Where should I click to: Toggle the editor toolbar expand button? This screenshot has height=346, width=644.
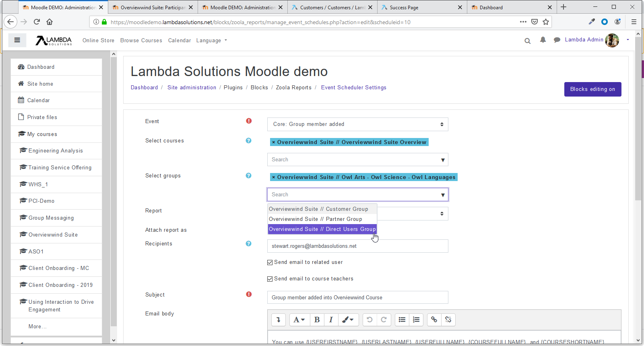click(279, 319)
